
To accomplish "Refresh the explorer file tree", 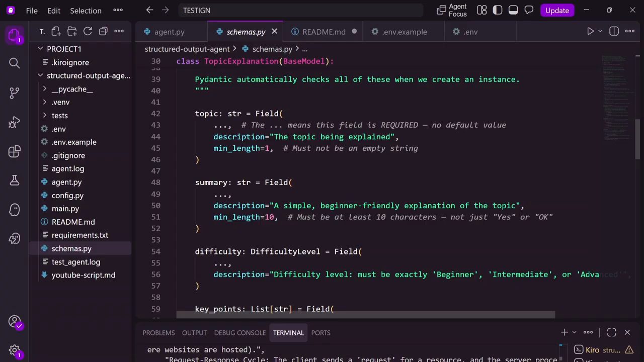I will coord(88,31).
